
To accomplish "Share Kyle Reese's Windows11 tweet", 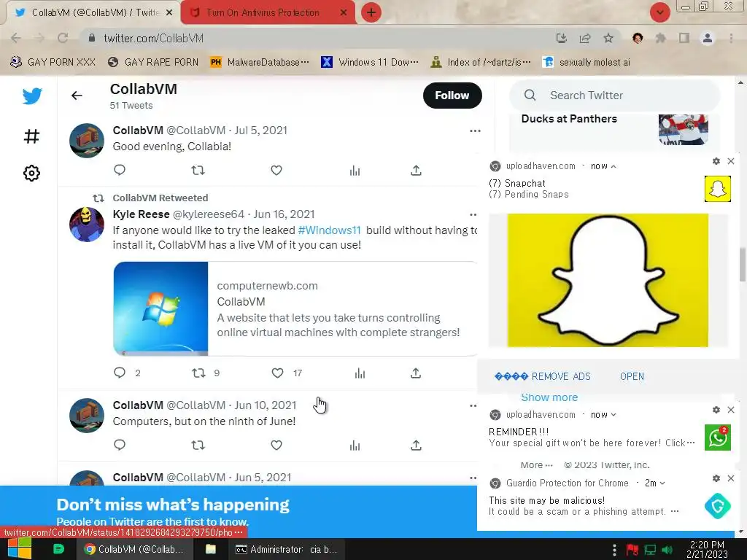I will click(416, 373).
